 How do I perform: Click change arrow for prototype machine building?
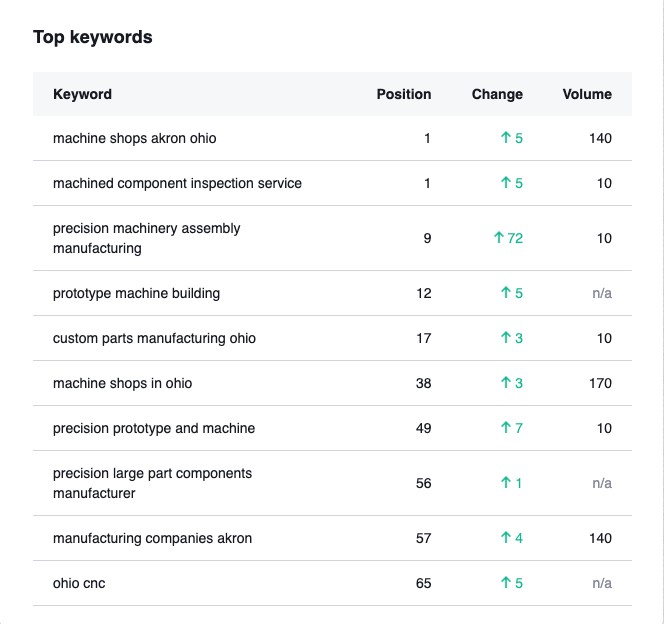[506, 293]
